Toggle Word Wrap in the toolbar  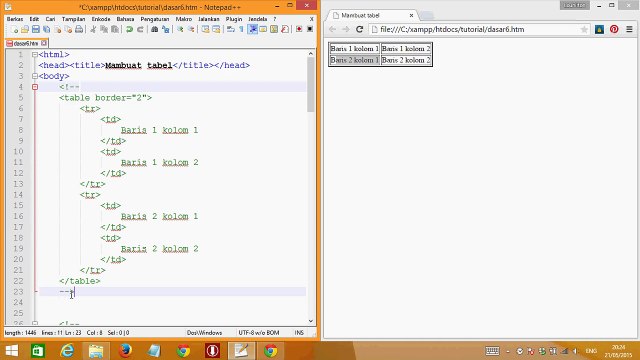(231, 29)
